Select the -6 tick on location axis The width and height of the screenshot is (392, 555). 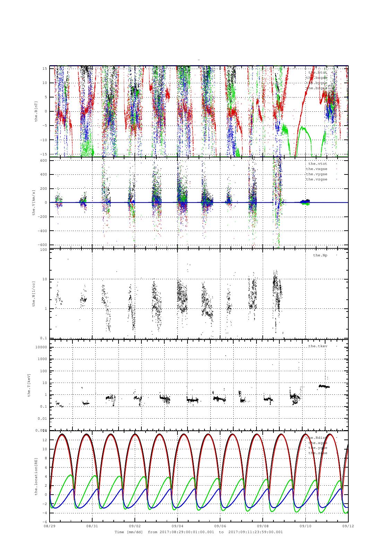45,522
